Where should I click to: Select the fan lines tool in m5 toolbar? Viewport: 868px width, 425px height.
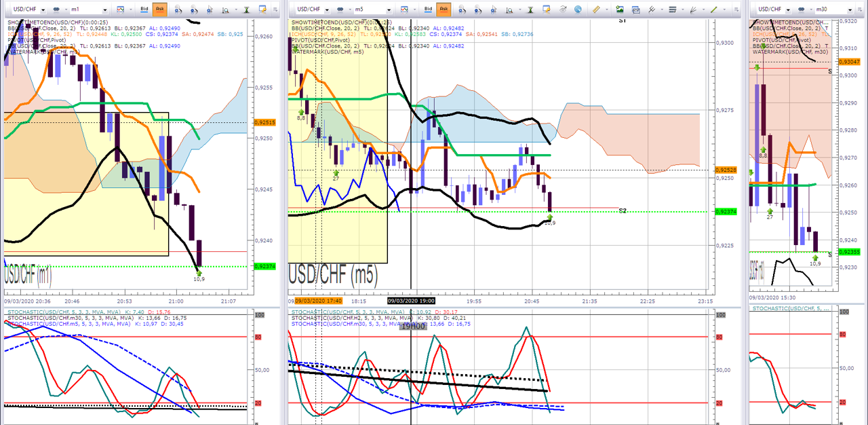coord(693,10)
